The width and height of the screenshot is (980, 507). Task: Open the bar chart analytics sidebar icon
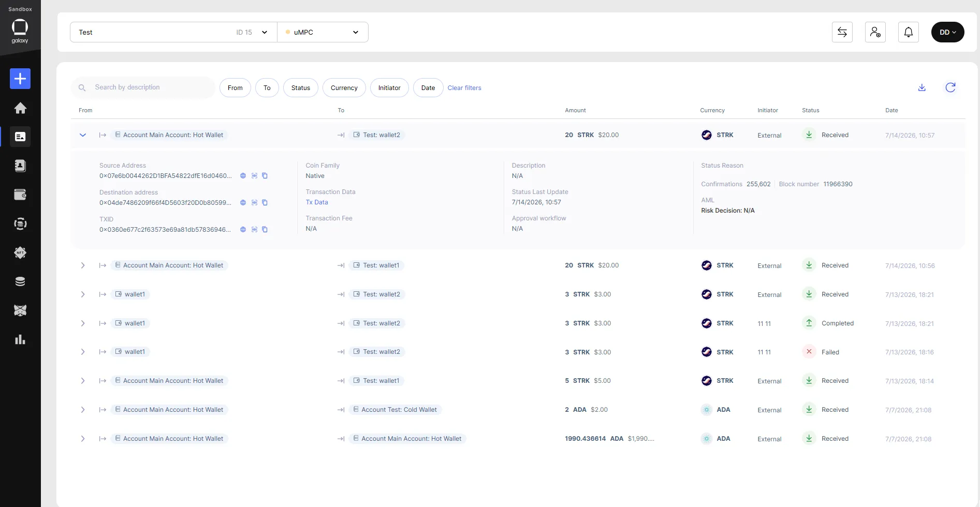coord(20,339)
